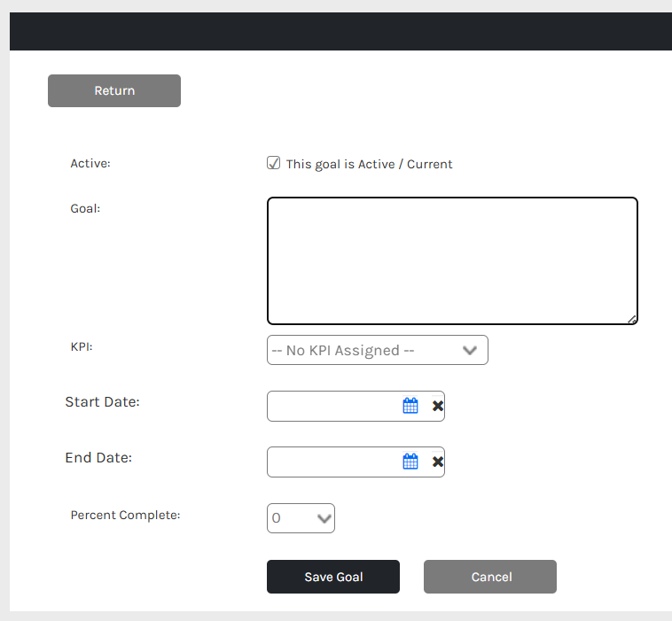The image size is (672, 621).
Task: Toggle the Active / Current goal checkbox
Action: click(273, 163)
